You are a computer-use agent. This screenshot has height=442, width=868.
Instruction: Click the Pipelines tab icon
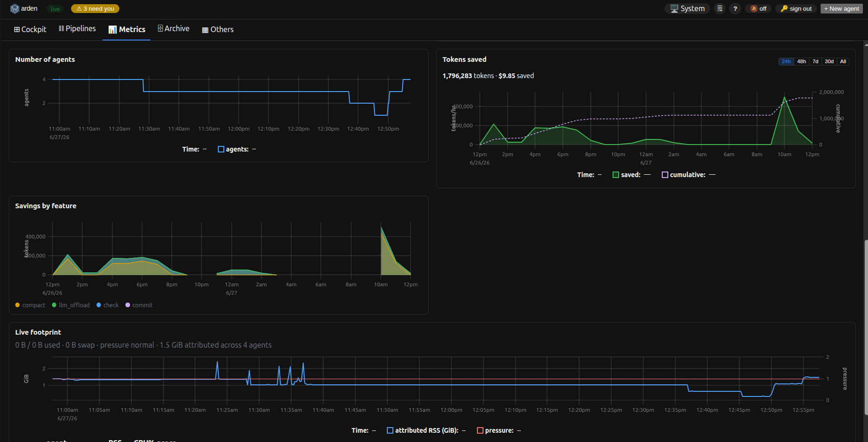coord(61,28)
